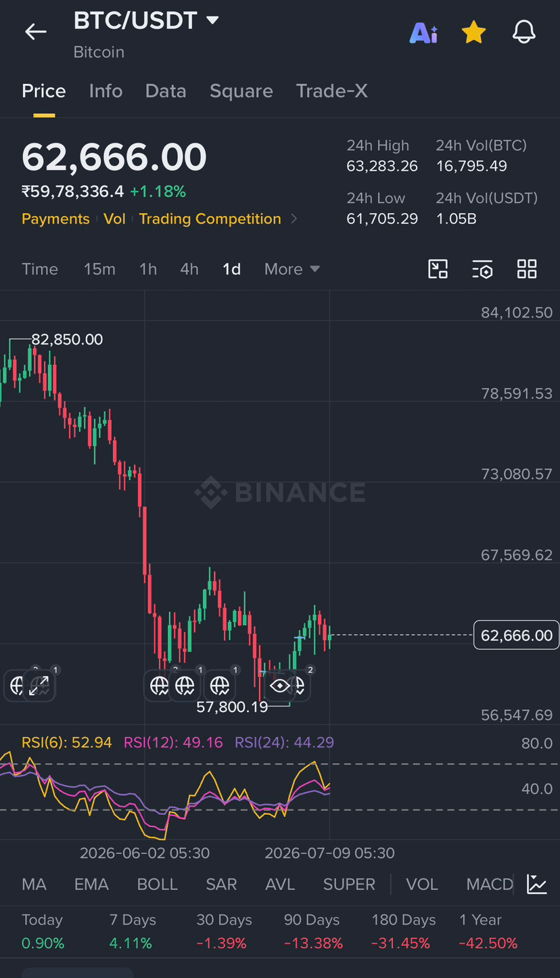Tap the RSI(12) value label
This screenshot has height=978, width=560.
173,742
